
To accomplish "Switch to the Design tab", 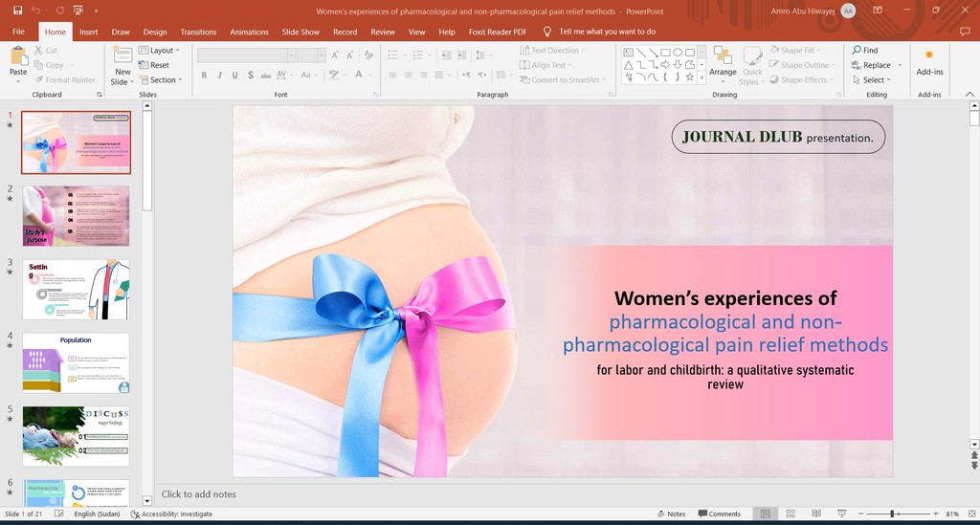I will [x=155, y=32].
